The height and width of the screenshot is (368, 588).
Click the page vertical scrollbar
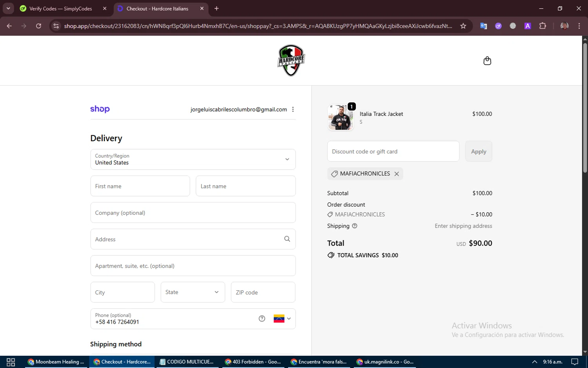coord(585,108)
